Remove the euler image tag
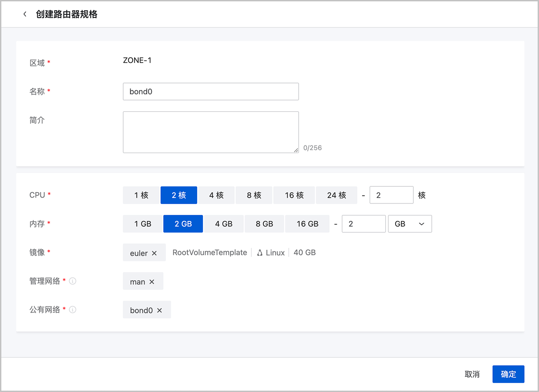The image size is (539, 392). [155, 253]
